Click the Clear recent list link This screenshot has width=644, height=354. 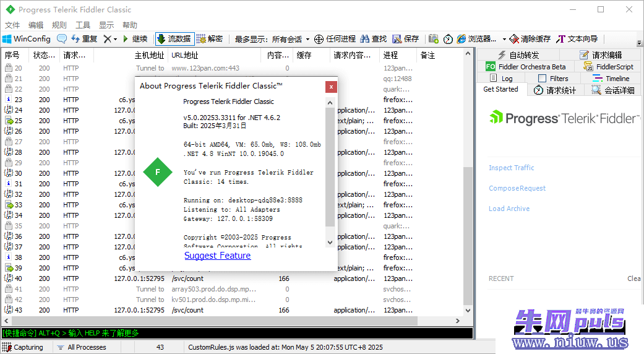pos(633,278)
